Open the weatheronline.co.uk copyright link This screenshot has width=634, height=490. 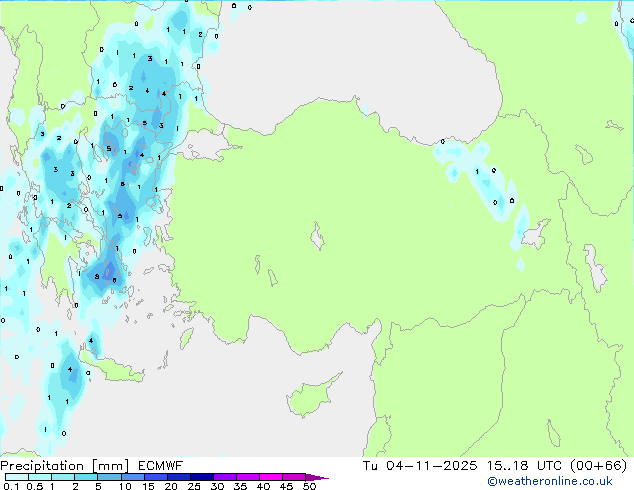[x=550, y=481]
